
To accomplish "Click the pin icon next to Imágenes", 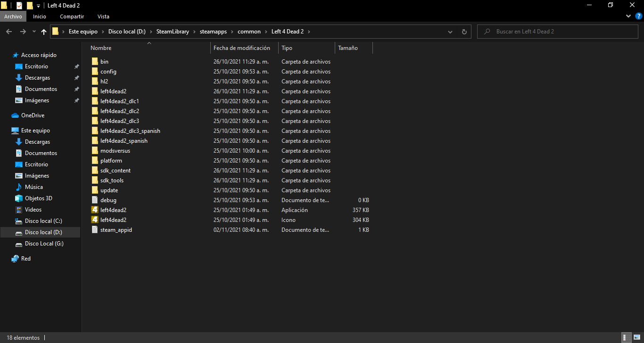I will coord(76,100).
